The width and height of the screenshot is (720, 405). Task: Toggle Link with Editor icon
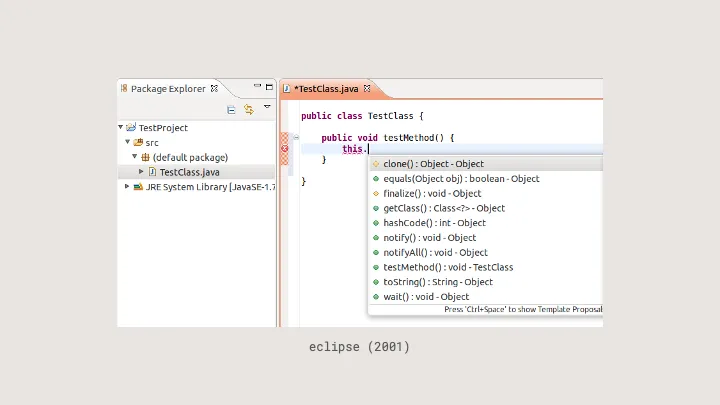(249, 109)
